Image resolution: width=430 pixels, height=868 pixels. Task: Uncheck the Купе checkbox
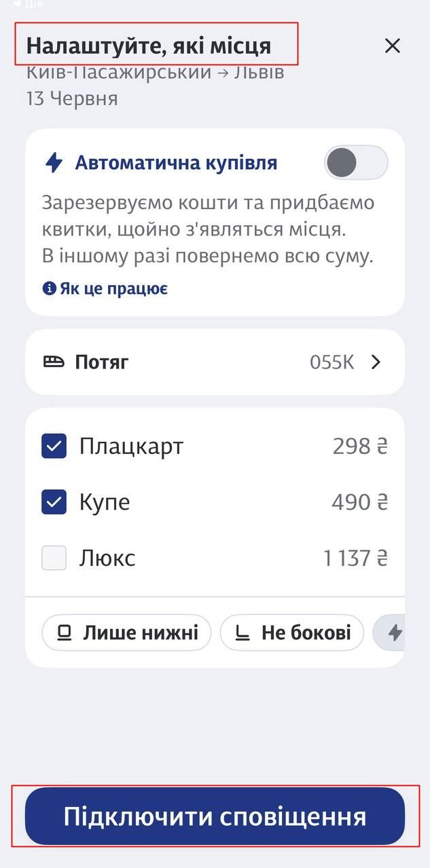tap(54, 501)
